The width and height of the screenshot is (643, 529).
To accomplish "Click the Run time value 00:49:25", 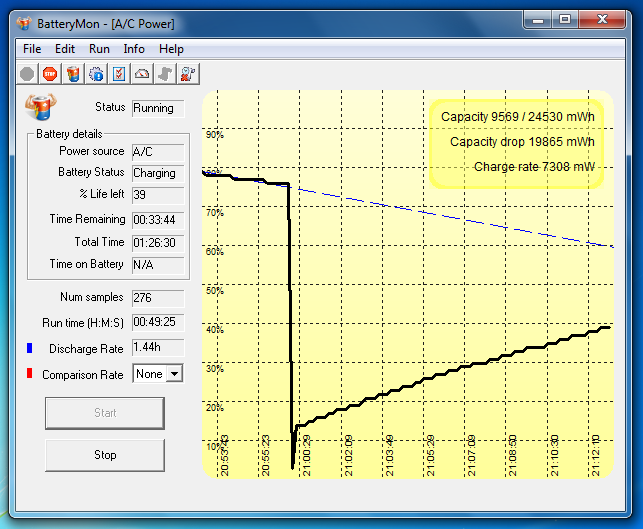I will (x=158, y=322).
